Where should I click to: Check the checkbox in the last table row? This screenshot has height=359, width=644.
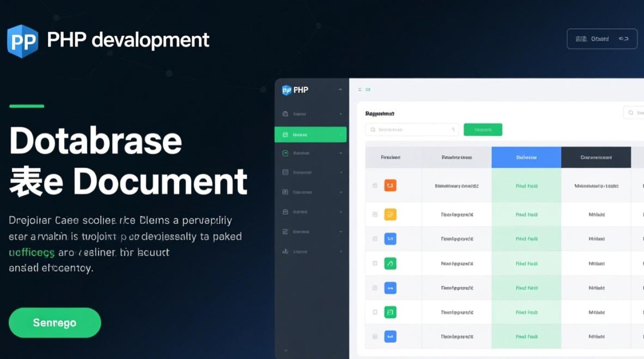(x=375, y=337)
